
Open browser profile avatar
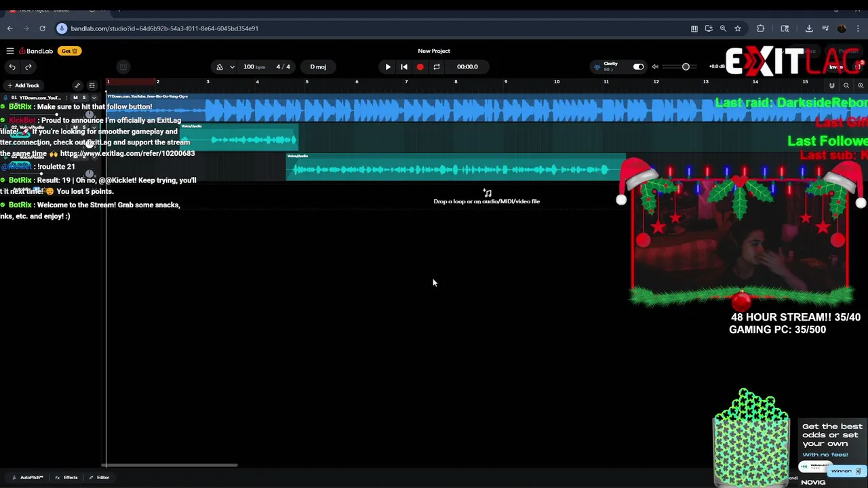(x=842, y=28)
